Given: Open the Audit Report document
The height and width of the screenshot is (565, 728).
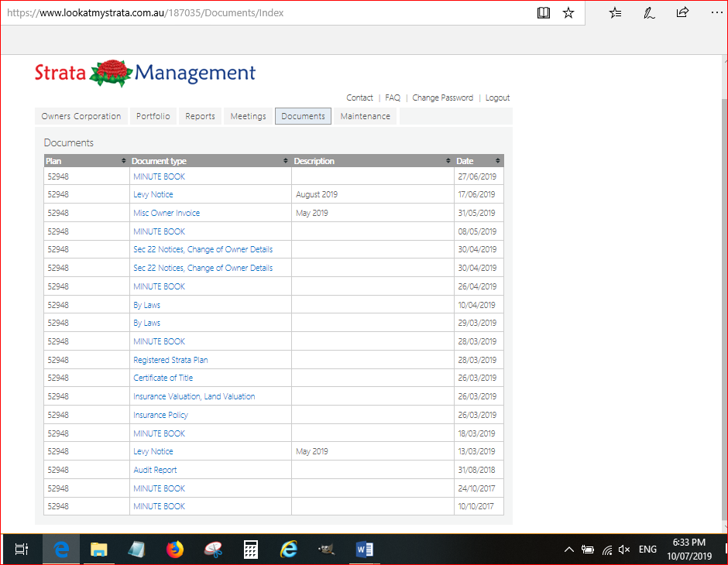Looking at the screenshot, I should point(155,470).
